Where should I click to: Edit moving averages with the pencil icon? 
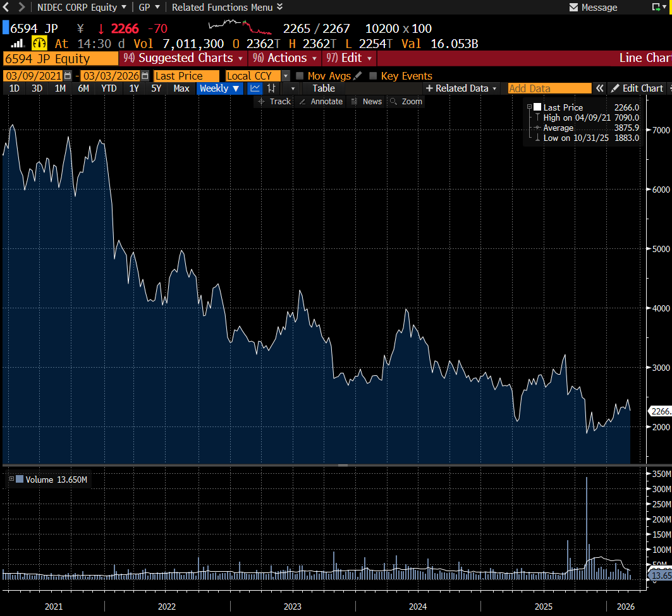tap(357, 76)
